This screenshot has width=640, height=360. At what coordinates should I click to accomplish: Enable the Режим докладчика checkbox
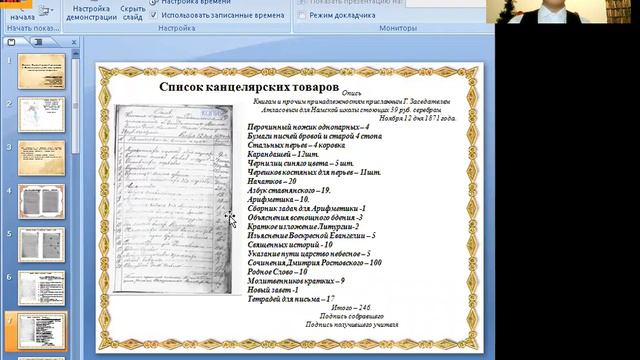(x=302, y=16)
